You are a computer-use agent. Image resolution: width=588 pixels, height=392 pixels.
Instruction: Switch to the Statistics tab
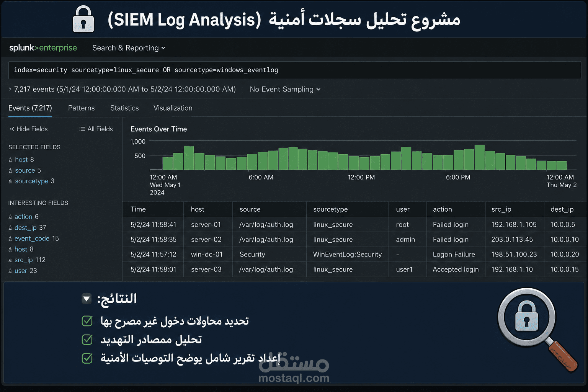124,108
